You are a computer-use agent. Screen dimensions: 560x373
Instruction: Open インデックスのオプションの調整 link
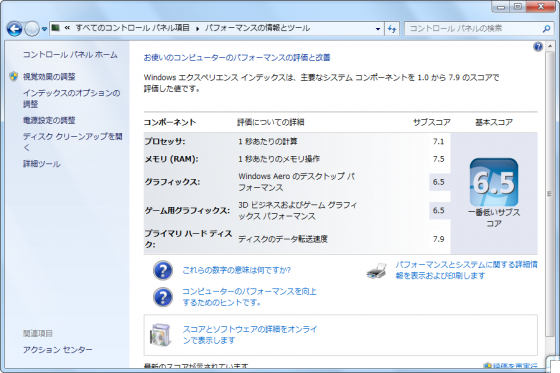click(x=72, y=98)
